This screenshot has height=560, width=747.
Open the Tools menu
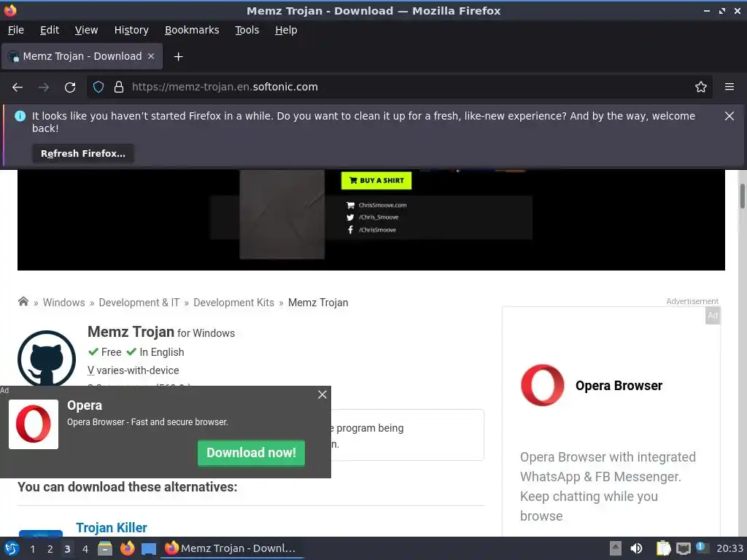pos(247,30)
